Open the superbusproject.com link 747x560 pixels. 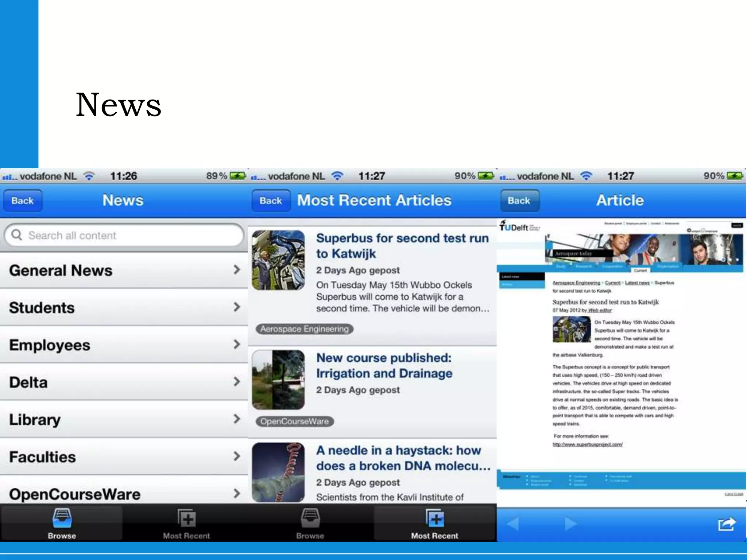587,444
